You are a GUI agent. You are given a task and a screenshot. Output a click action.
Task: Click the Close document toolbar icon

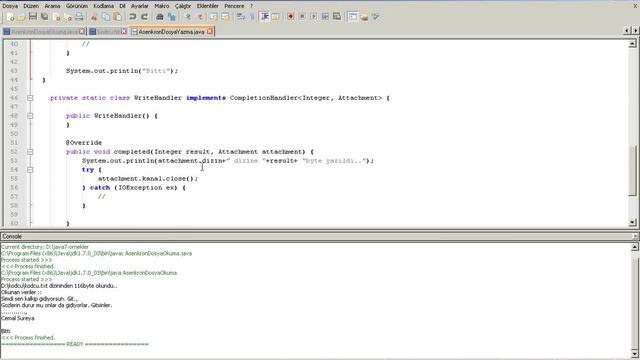(x=57, y=17)
